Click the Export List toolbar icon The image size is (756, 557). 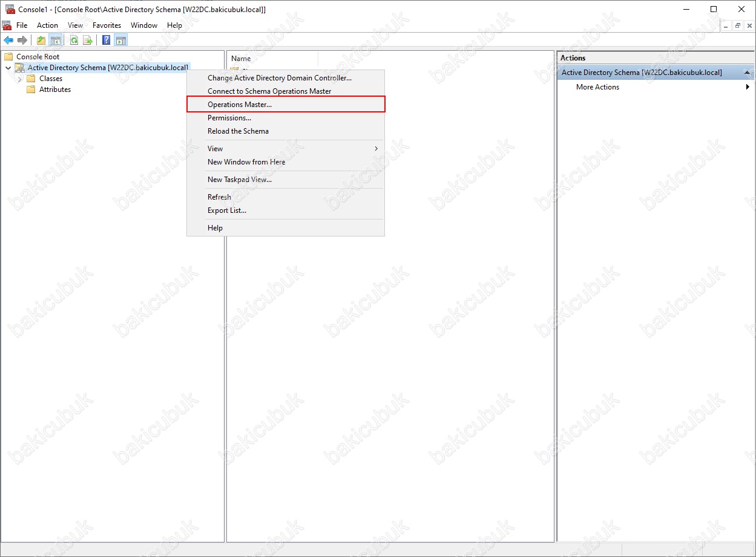(x=87, y=41)
